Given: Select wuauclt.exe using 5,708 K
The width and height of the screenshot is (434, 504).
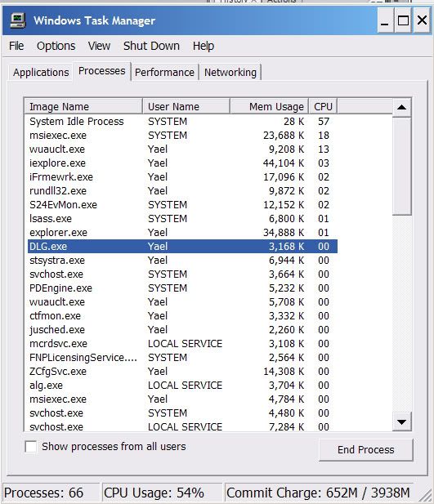Looking at the screenshot, I should click(182, 301).
